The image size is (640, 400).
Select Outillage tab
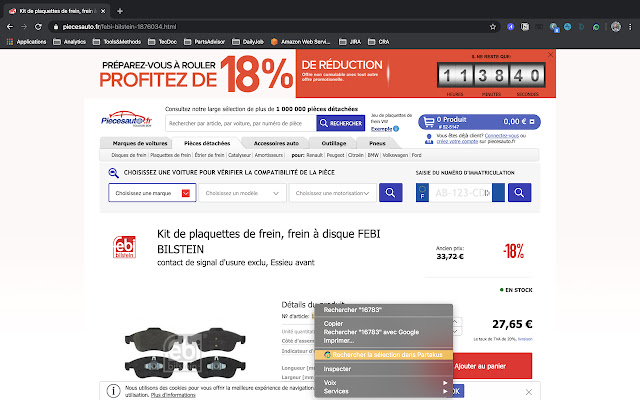tap(334, 143)
